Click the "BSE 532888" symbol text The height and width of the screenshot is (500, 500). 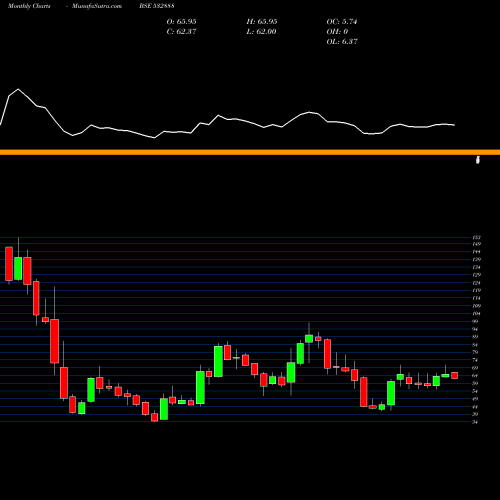[157, 6]
